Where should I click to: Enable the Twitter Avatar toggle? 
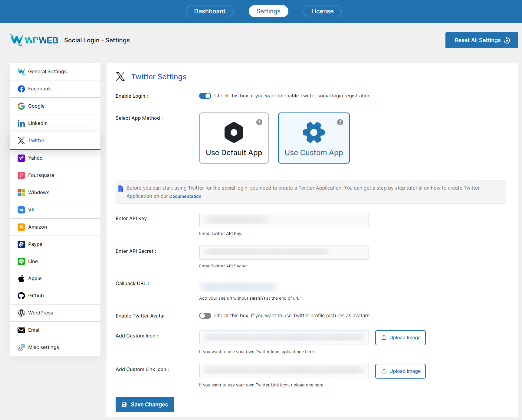[205, 316]
